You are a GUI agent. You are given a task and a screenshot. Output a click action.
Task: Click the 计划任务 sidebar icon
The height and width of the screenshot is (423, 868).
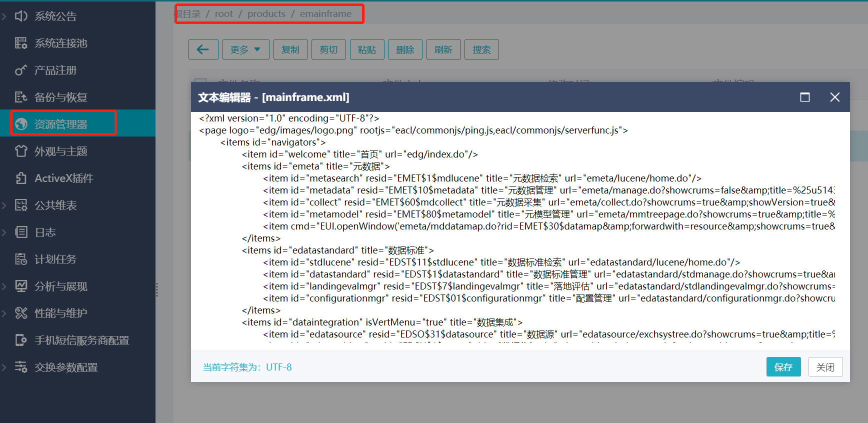tap(21, 259)
